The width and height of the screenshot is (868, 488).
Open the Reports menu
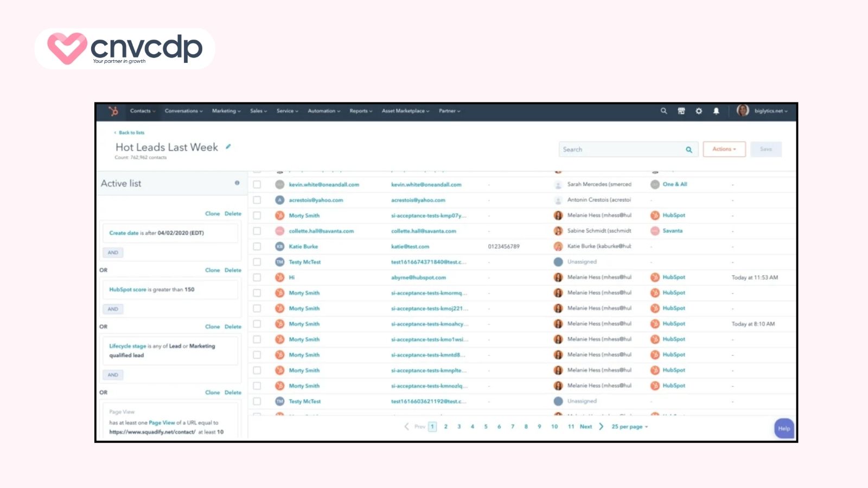pos(361,111)
